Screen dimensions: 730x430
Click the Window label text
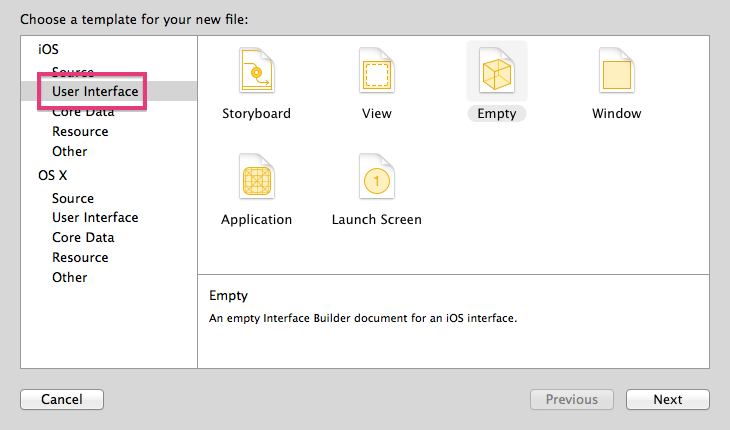point(617,114)
